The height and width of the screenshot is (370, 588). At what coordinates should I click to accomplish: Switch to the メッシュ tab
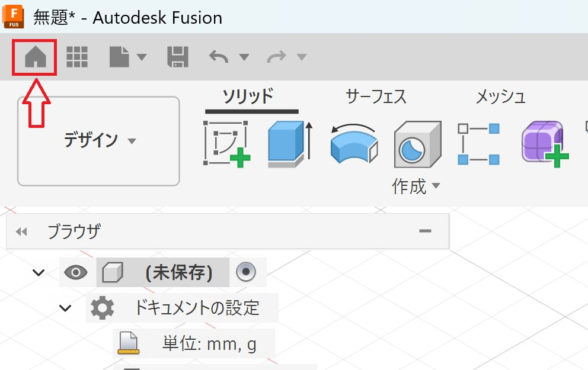point(500,96)
